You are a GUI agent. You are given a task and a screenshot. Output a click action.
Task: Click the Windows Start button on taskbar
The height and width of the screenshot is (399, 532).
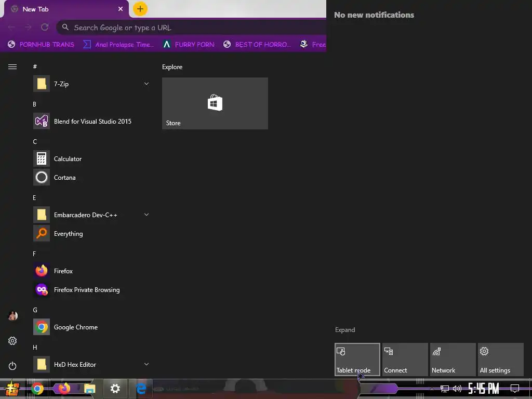[x=12, y=389]
